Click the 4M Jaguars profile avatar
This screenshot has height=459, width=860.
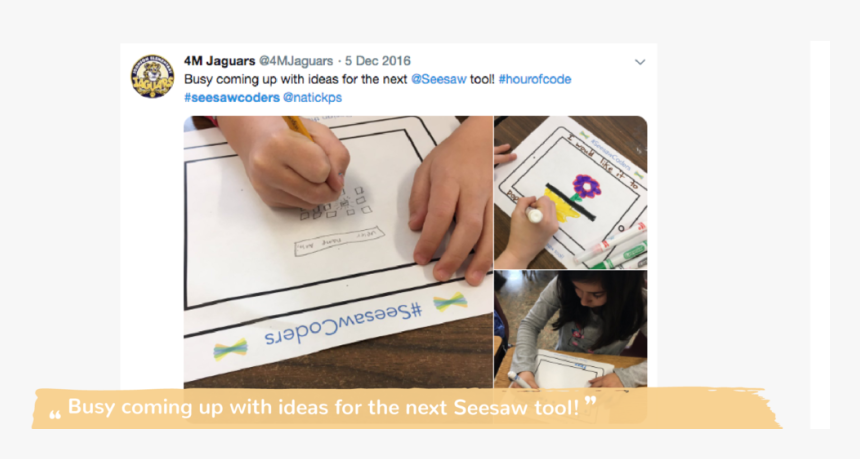pos(152,76)
